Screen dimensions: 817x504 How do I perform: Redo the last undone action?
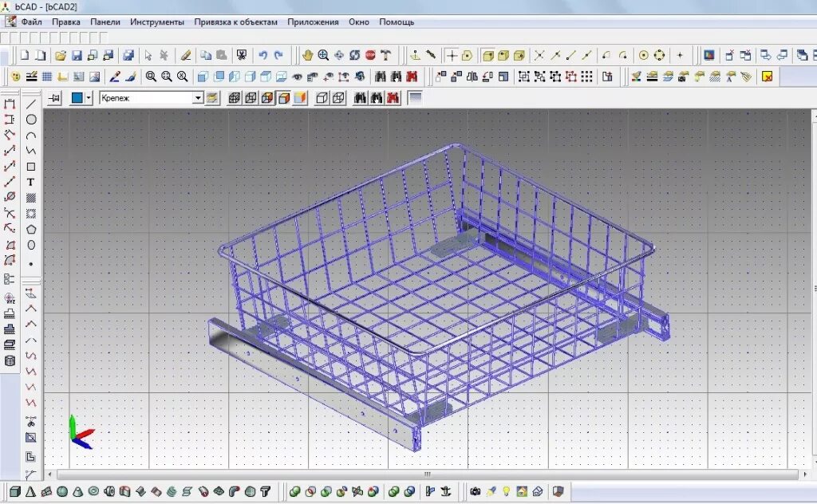click(278, 55)
